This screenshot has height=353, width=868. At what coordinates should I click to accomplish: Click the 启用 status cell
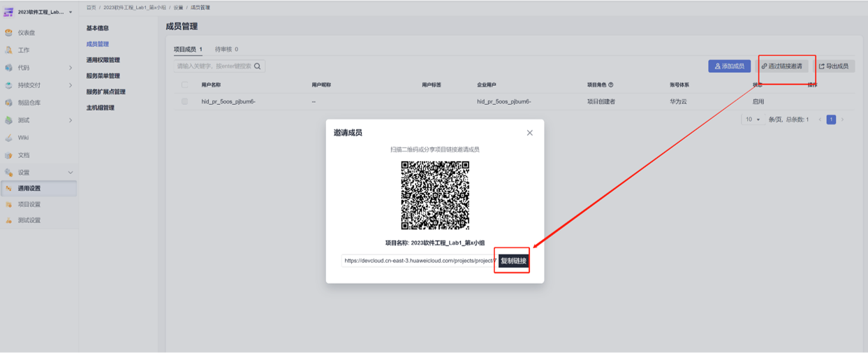pos(758,101)
